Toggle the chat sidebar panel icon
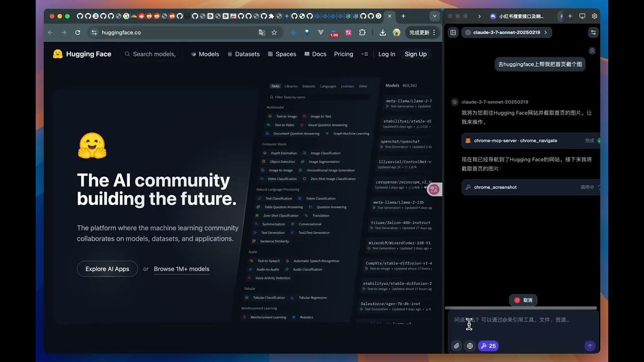 (453, 32)
